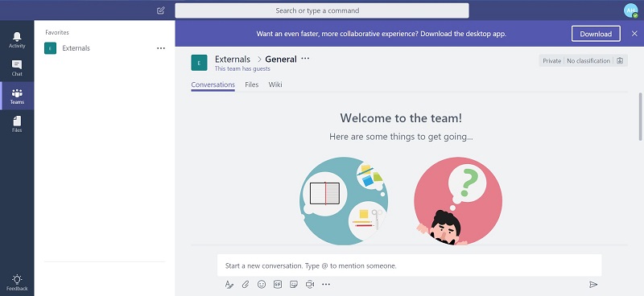Open General channel more options menu
644x296 pixels.
coord(305,59)
